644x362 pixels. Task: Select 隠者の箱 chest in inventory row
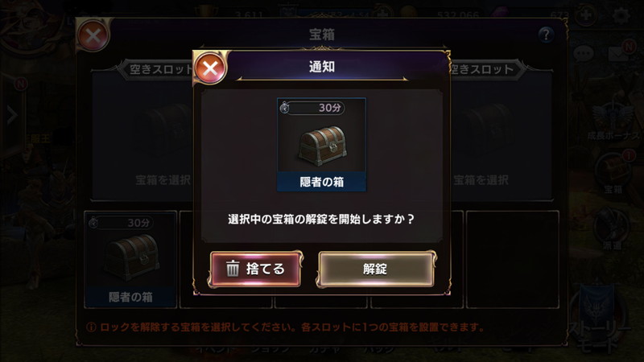point(130,259)
